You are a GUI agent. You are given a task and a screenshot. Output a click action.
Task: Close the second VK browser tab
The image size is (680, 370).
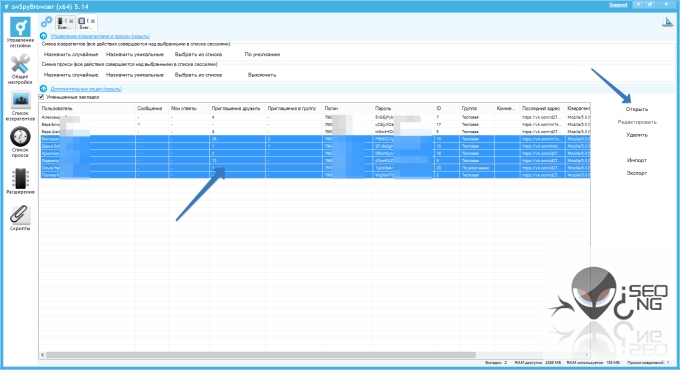(93, 20)
